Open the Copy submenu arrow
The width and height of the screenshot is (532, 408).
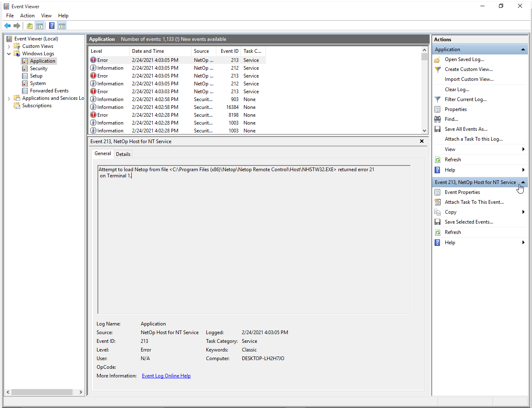(x=523, y=212)
